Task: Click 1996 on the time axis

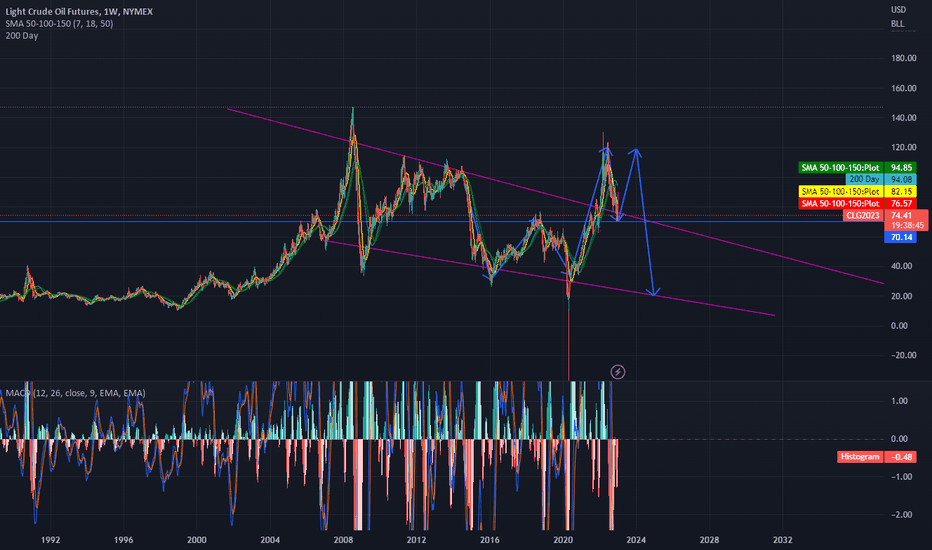Action: (x=124, y=540)
